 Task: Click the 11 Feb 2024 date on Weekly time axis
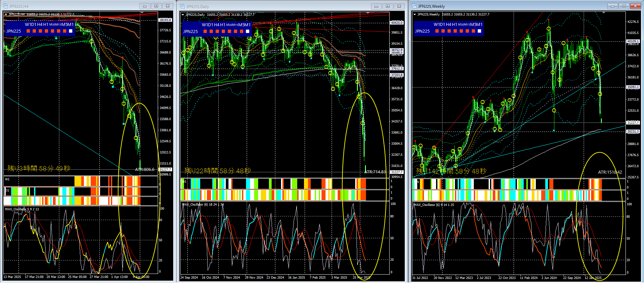529,278
